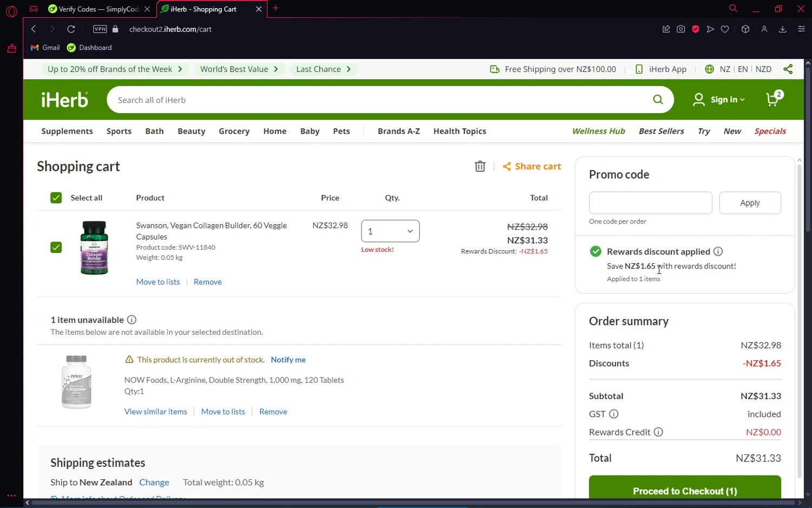Move NOW Foods L-Arginine to lists

pyautogui.click(x=223, y=412)
